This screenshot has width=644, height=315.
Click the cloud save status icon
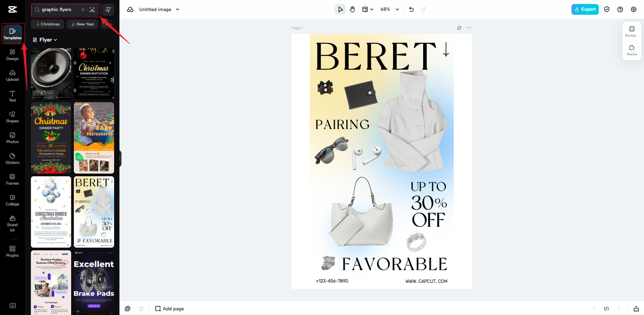130,10
